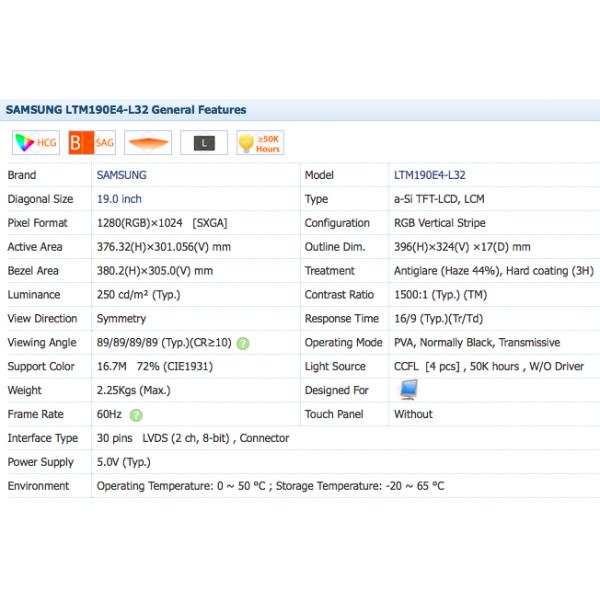
Task: Click the Outline Dim. measurement value
Action: pos(462,247)
